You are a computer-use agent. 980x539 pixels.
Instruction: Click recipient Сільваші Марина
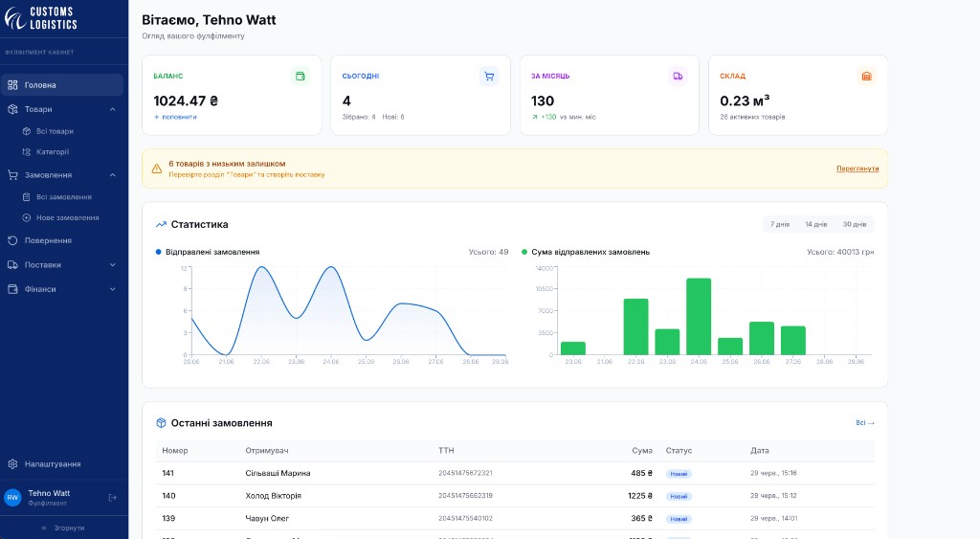278,473
